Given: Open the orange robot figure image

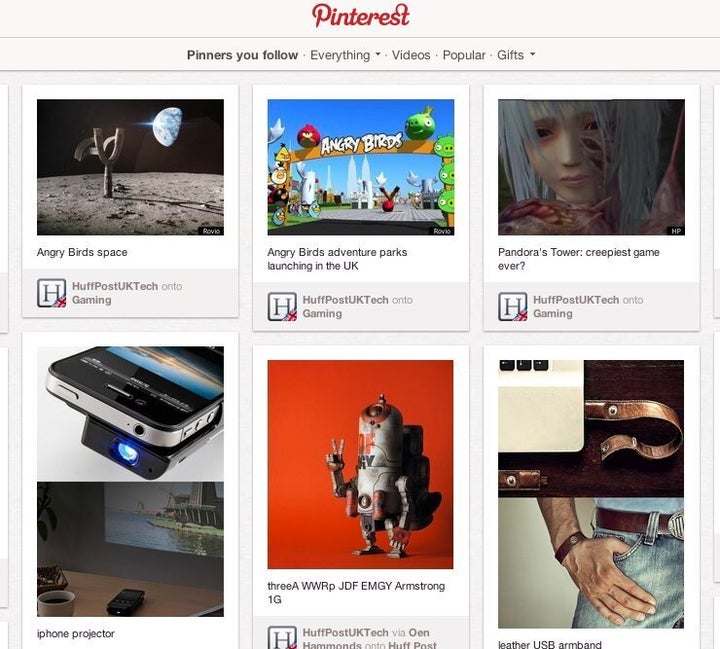Looking at the screenshot, I should tap(360, 464).
